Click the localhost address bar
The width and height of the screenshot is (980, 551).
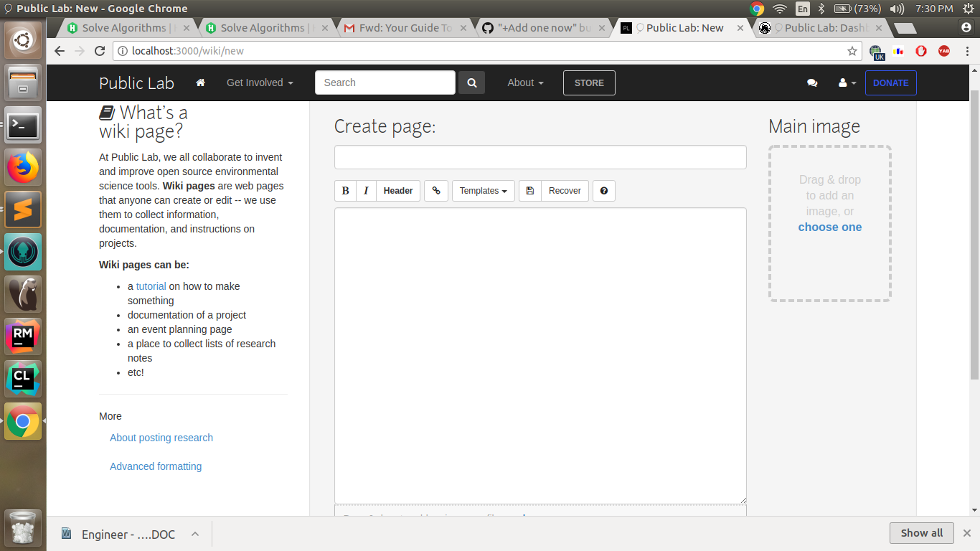point(481,51)
